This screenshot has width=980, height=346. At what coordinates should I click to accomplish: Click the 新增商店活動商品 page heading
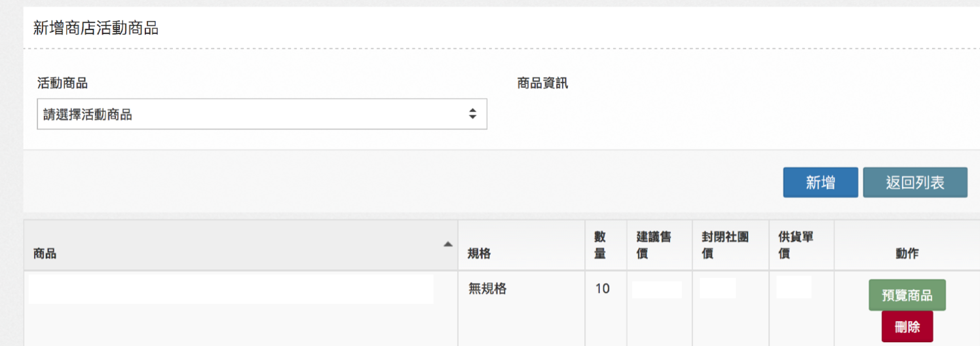point(96,28)
